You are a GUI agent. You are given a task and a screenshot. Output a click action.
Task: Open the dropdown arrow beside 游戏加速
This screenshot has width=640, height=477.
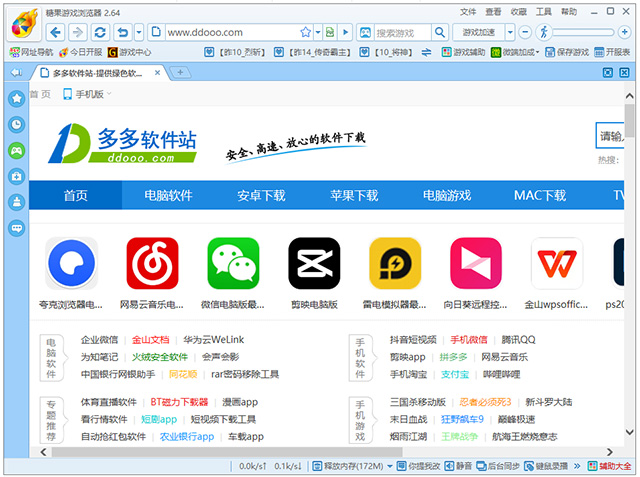click(510, 32)
